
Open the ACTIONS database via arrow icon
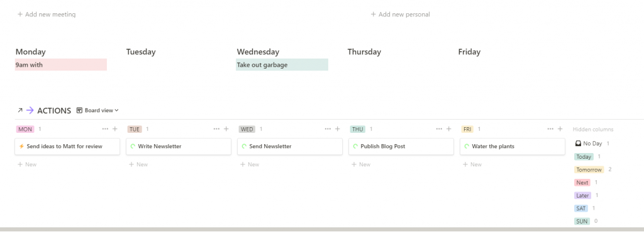point(20,110)
